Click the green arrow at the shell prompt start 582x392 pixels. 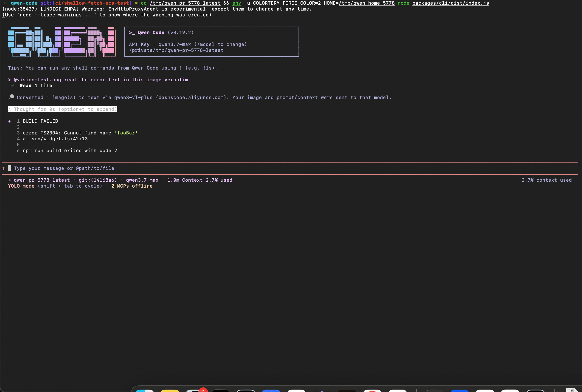[4, 3]
